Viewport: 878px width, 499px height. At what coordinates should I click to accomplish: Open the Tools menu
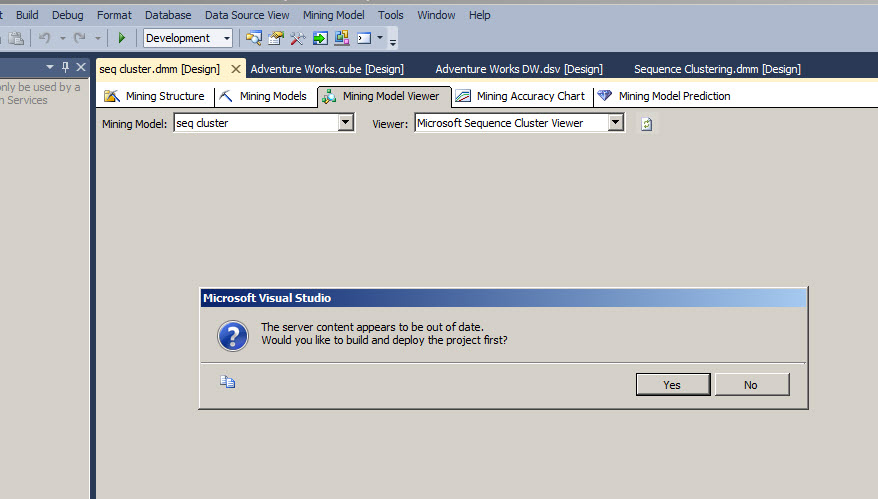(x=390, y=15)
